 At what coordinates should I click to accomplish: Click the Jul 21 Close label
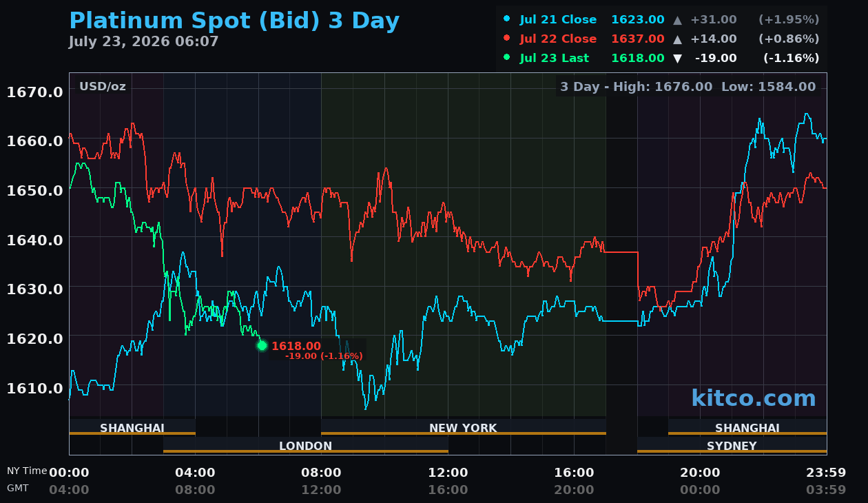558,20
